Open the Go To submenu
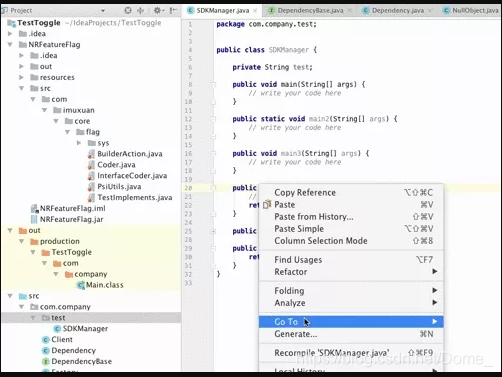The width and height of the screenshot is (502, 377). click(351, 322)
